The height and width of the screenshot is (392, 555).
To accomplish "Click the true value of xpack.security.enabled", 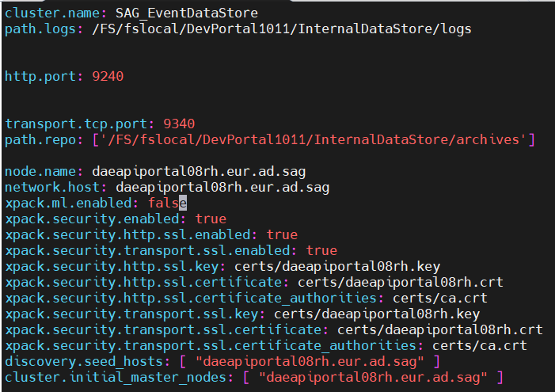I will (x=210, y=219).
